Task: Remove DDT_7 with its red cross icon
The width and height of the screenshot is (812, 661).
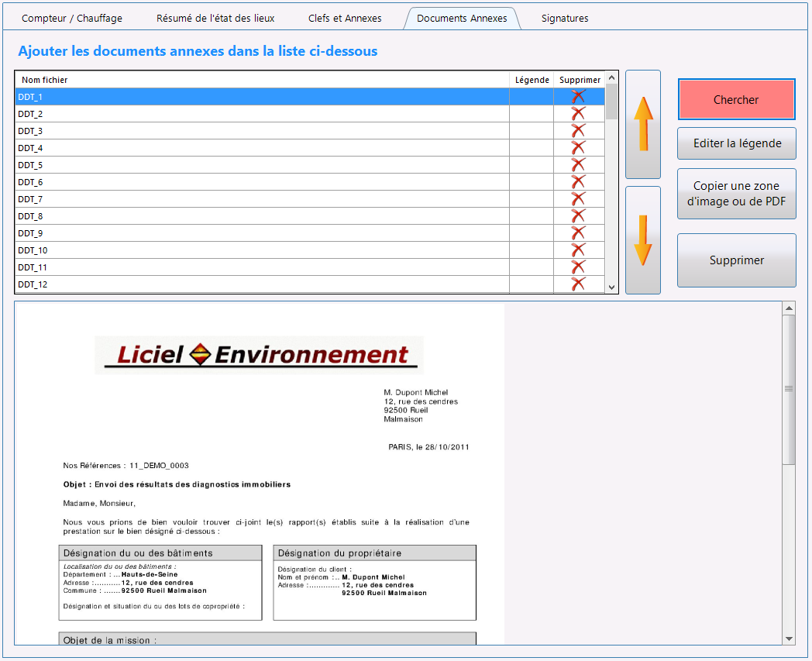Action: pos(579,199)
